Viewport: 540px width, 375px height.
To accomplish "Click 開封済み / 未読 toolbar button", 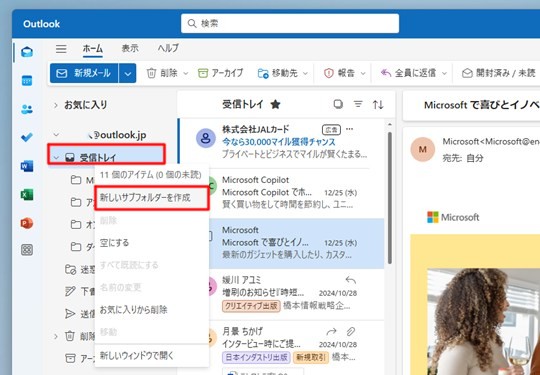I will coord(499,73).
